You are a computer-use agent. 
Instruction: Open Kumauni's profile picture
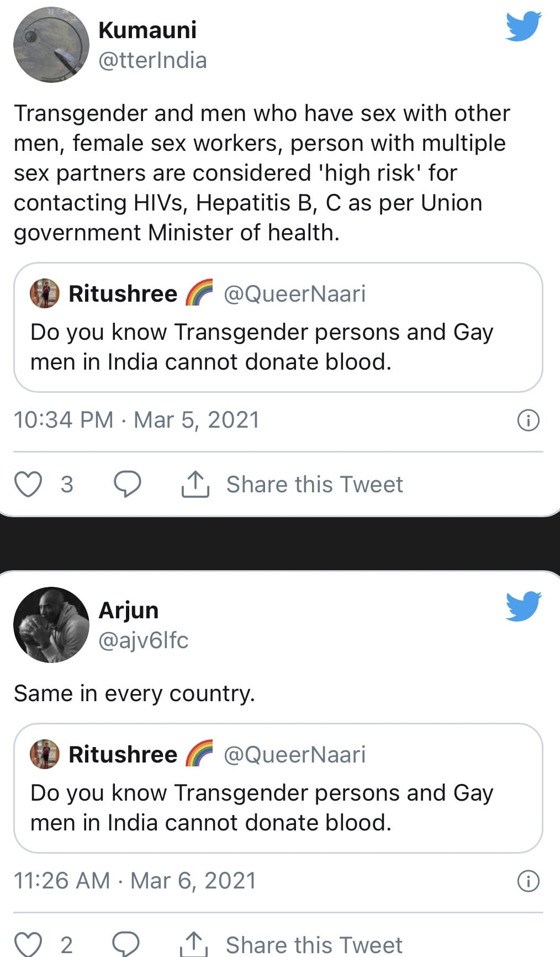(51, 45)
